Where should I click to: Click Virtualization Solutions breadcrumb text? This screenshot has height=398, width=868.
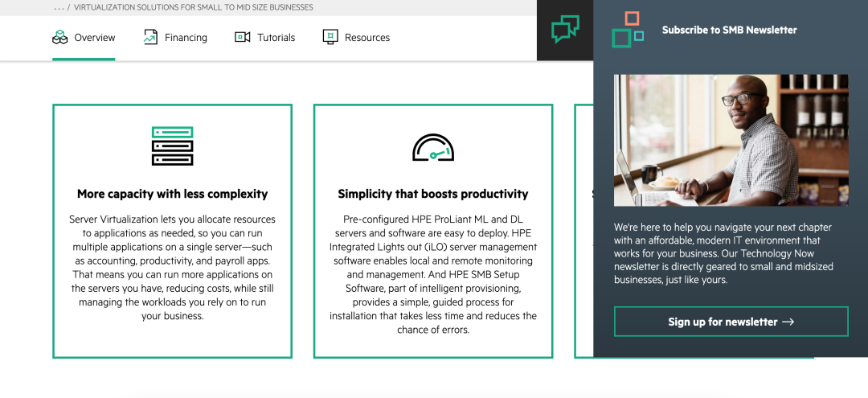click(x=193, y=8)
